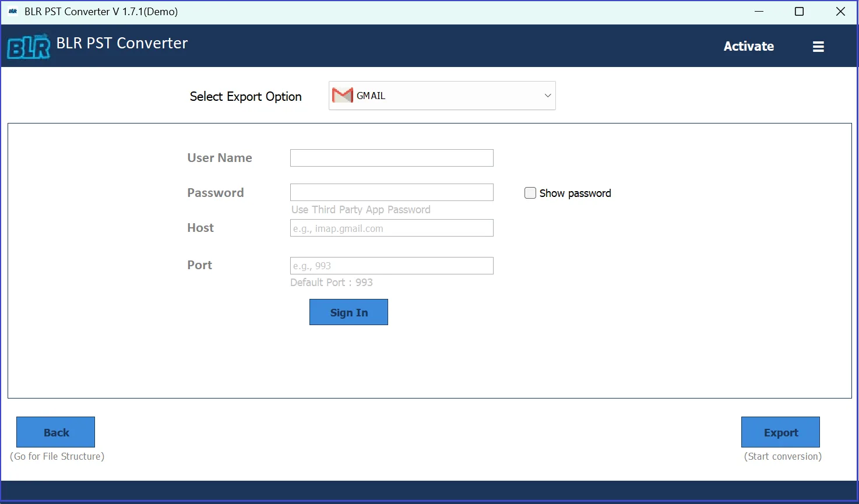The height and width of the screenshot is (504, 859).
Task: Click the Password input field
Action: 391,192
